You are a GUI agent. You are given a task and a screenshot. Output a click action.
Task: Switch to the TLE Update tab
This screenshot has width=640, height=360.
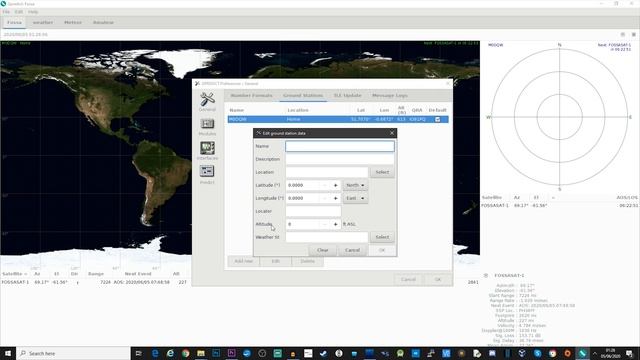click(347, 96)
